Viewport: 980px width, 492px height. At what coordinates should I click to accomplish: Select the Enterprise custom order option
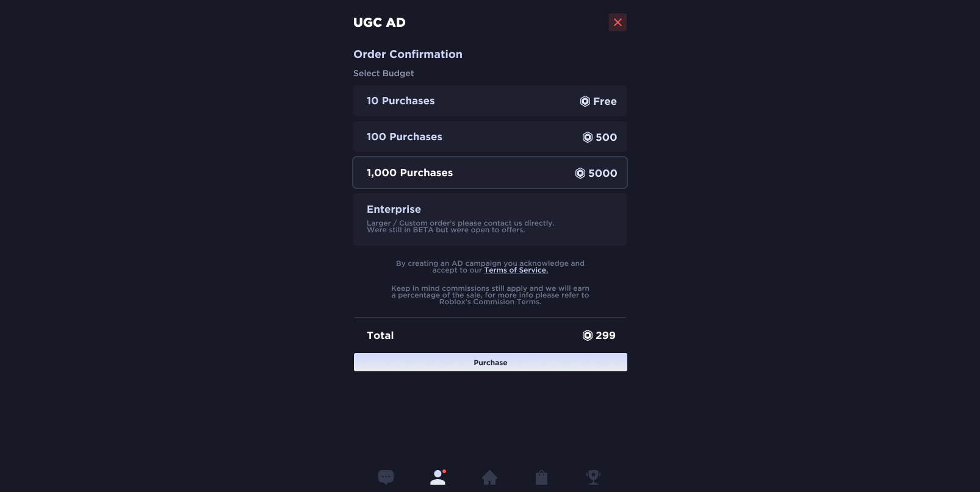pos(489,219)
